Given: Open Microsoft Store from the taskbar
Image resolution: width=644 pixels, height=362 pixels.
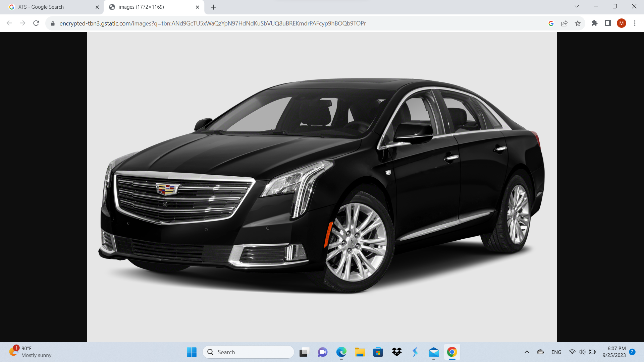Looking at the screenshot, I should click(378, 352).
